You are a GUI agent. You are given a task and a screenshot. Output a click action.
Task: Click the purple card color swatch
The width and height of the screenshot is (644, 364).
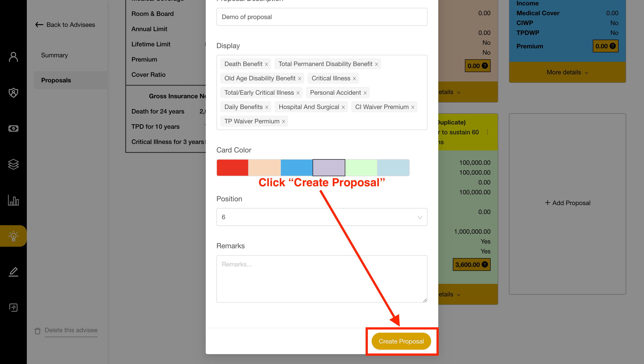(329, 167)
